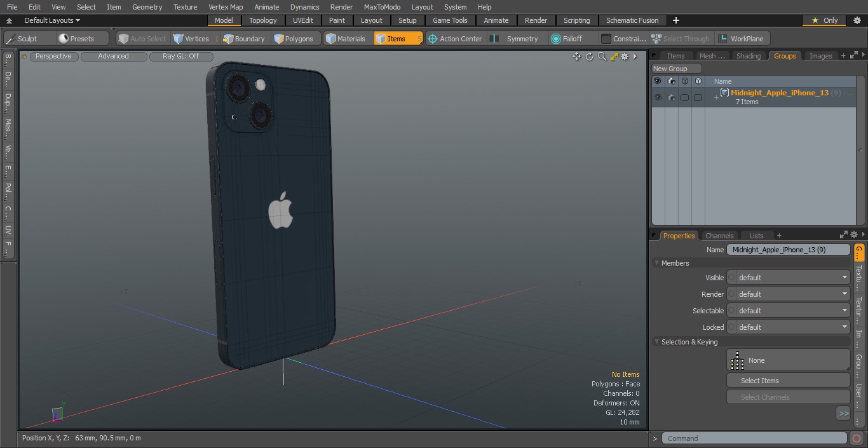This screenshot has height=448, width=868.
Task: Switch to the Mesh panel tab
Action: point(712,56)
